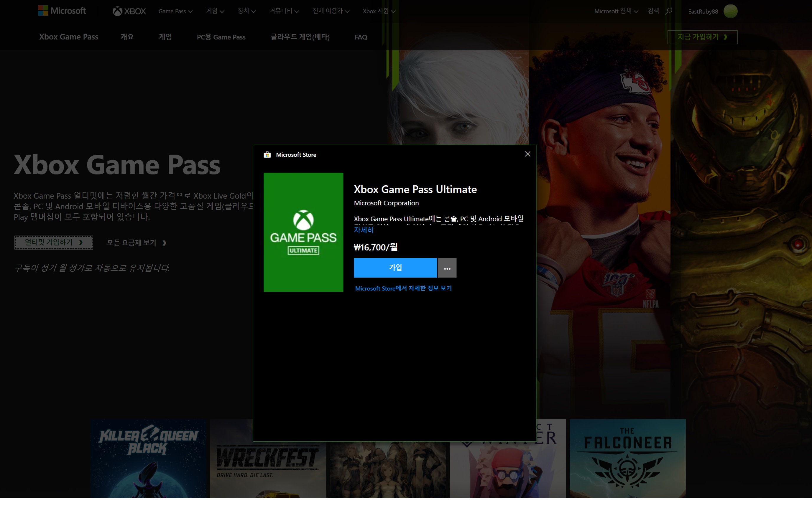This screenshot has height=513, width=812.
Task: Open the FAQ tab
Action: coord(361,37)
